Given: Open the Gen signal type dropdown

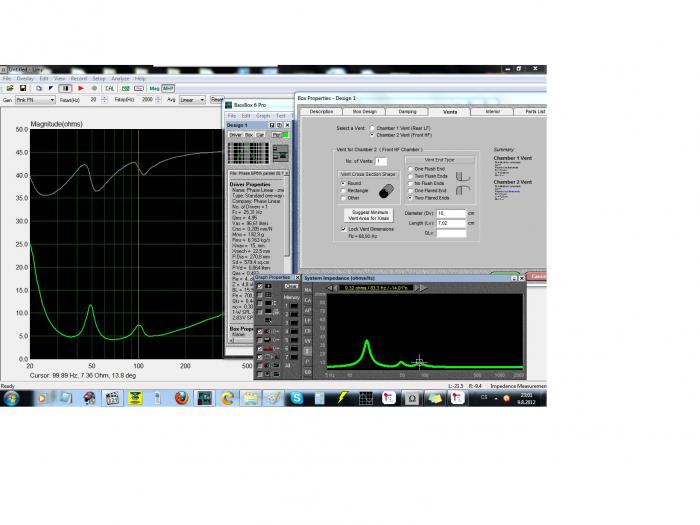Looking at the screenshot, I should [x=35, y=100].
